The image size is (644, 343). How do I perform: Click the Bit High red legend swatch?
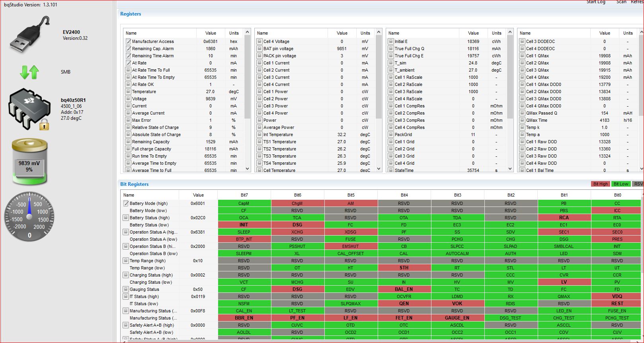point(600,184)
